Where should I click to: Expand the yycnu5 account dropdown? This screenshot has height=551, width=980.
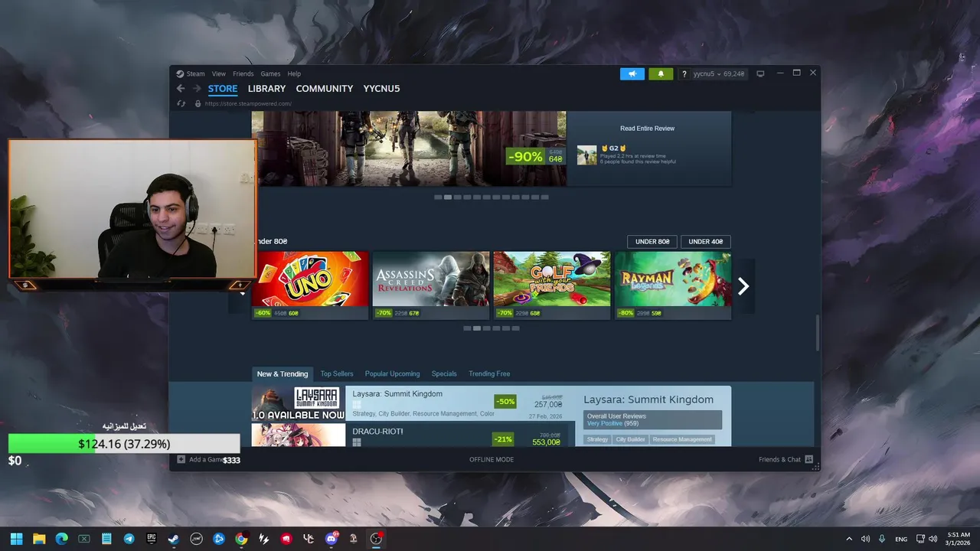(719, 73)
